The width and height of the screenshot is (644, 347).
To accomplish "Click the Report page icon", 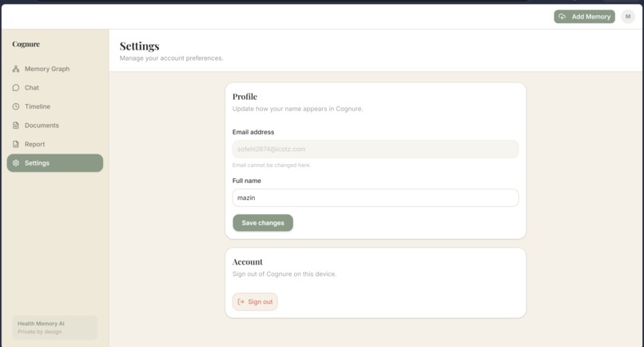I will 16,144.
